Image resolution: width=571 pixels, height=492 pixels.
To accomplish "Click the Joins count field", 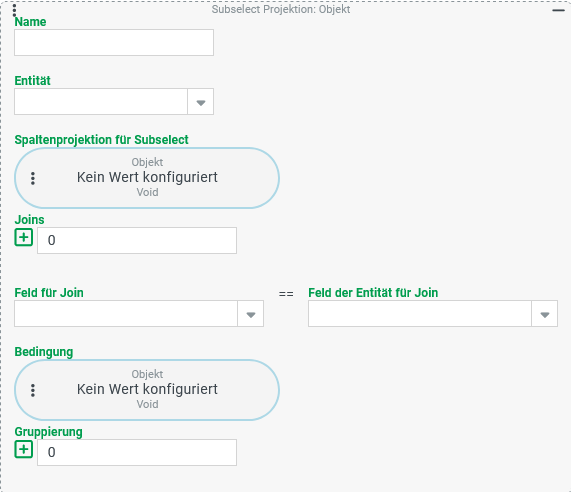I will tap(137, 240).
